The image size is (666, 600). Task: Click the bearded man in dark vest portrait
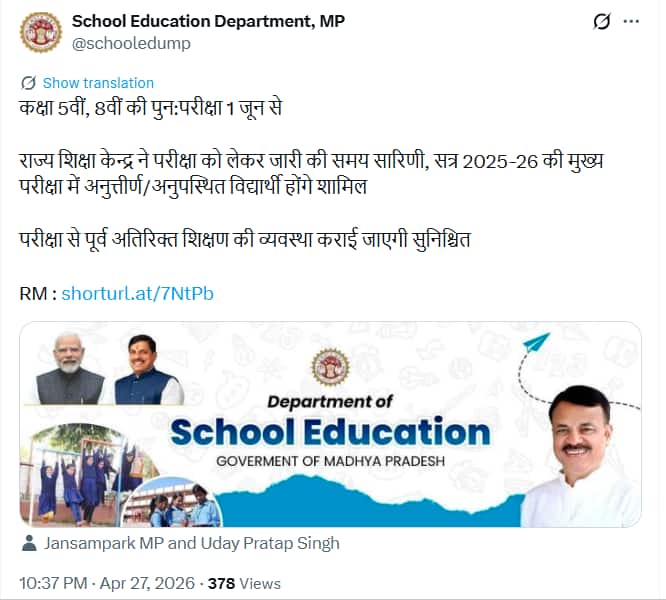point(69,369)
